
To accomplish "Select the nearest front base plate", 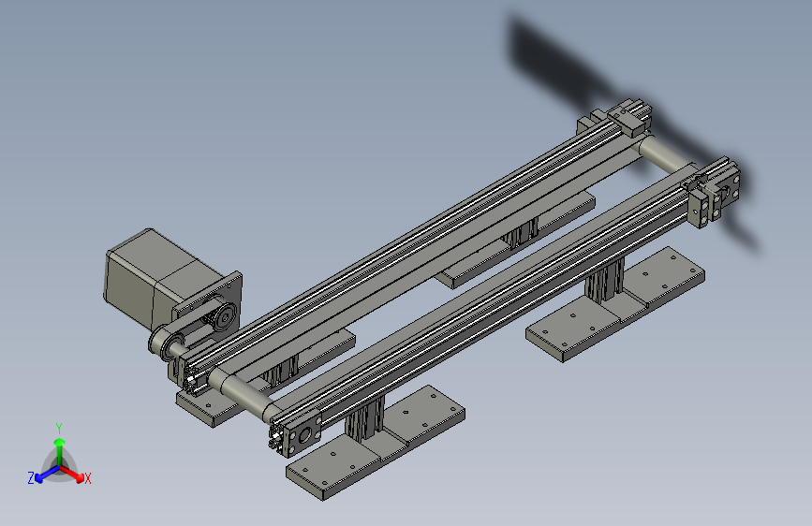I will pos(376,443).
